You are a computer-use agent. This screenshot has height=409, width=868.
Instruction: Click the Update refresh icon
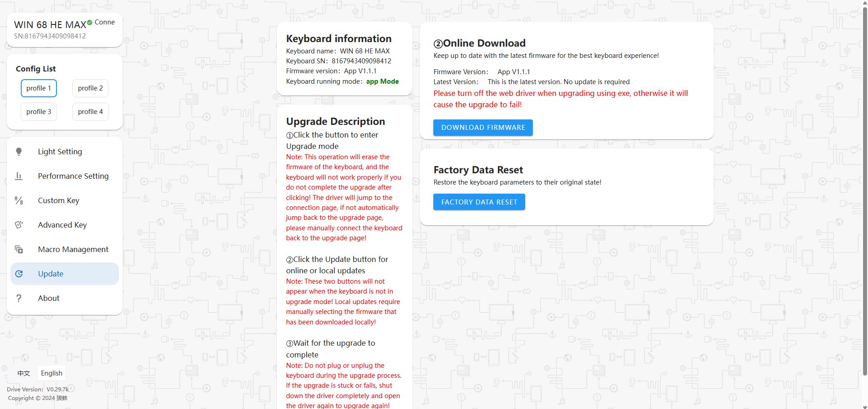(x=19, y=274)
